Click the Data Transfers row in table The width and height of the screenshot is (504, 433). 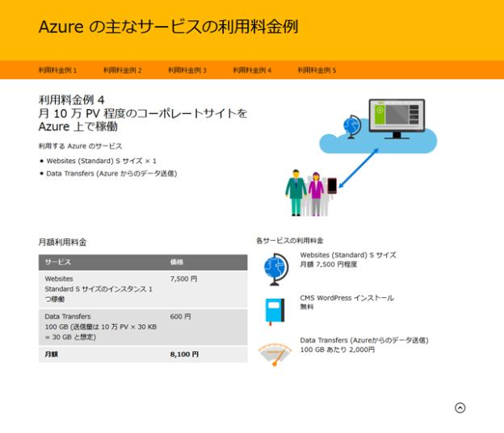[x=143, y=327]
